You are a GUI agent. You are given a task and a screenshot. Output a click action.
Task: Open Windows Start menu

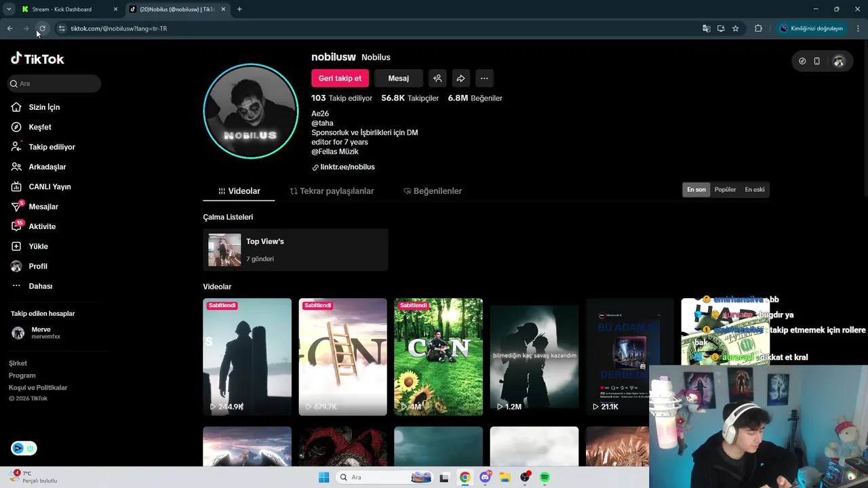323,477
